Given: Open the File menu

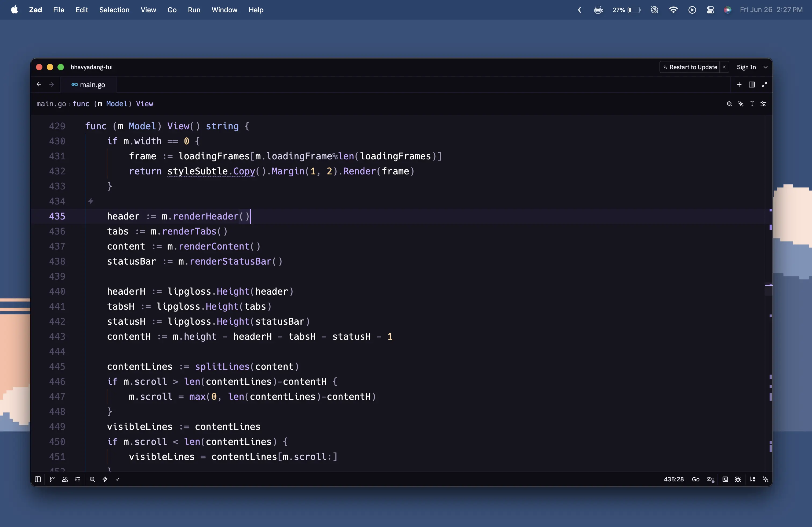Looking at the screenshot, I should tap(59, 10).
